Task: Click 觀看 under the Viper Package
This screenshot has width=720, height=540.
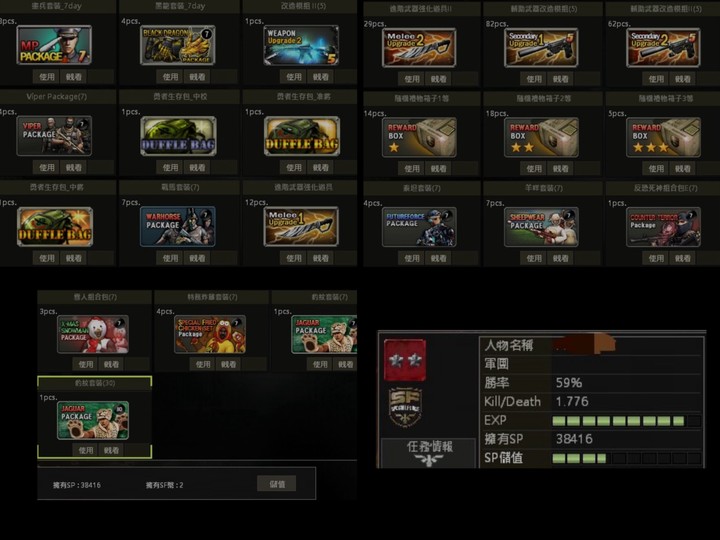Action: [x=73, y=167]
